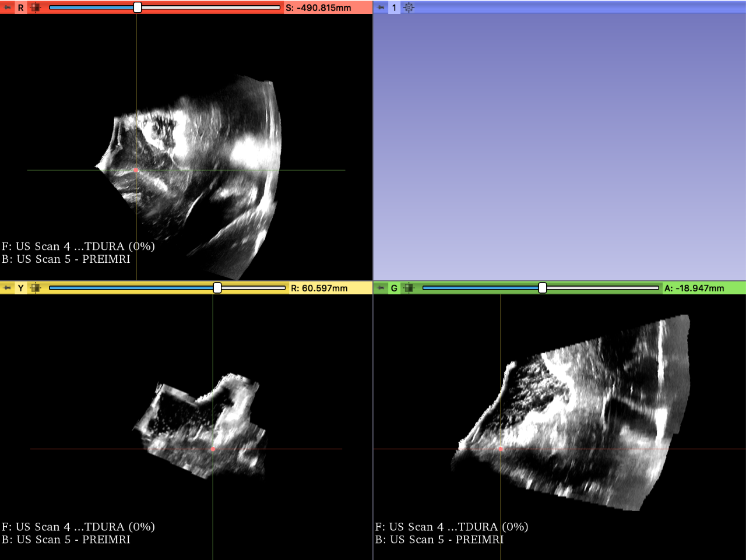Click the crosshair intersection in the red view
This screenshot has height=560, width=746.
tap(136, 170)
